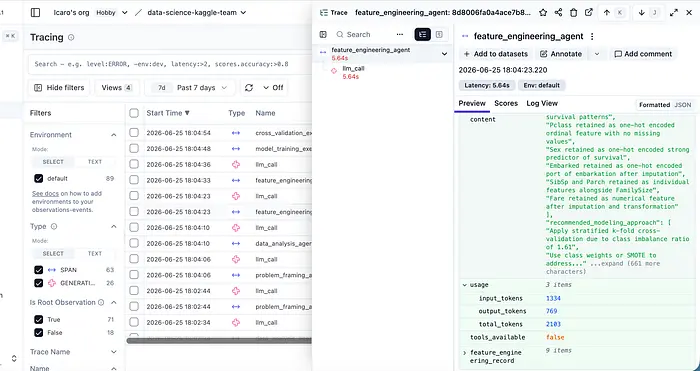This screenshot has width=700, height=371.
Task: Uncheck the False root observation filter
Action: coord(38,333)
